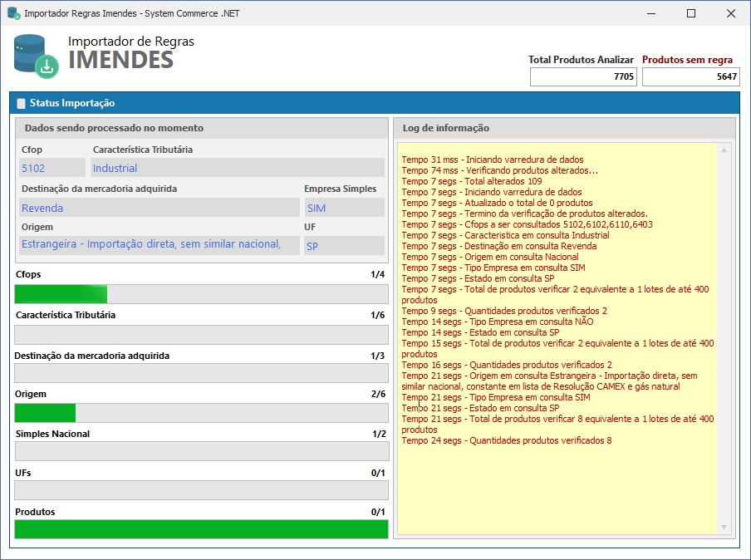Click the log scrollbar up arrow
751x560 pixels.
(723, 150)
